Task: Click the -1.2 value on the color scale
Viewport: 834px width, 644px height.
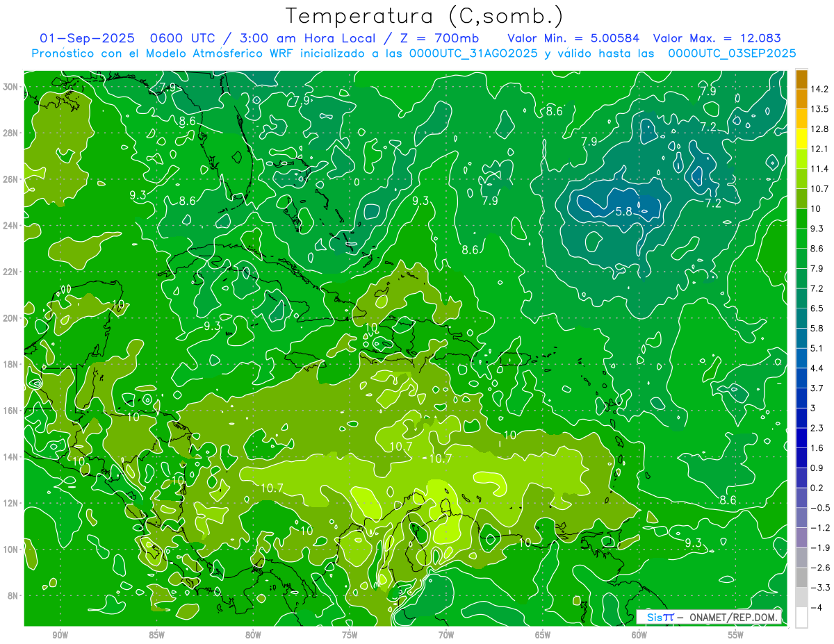Action: point(819,527)
